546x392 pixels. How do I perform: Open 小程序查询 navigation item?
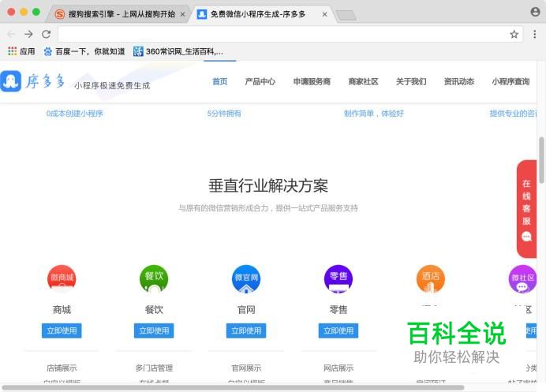(510, 81)
